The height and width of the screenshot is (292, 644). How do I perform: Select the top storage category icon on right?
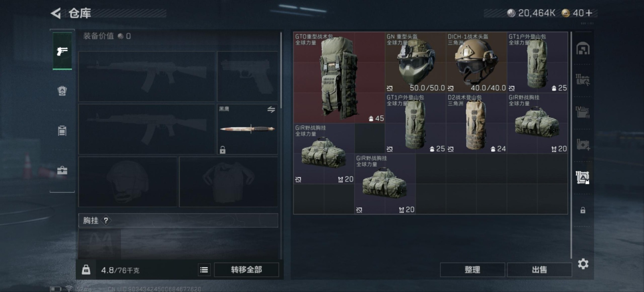583,49
